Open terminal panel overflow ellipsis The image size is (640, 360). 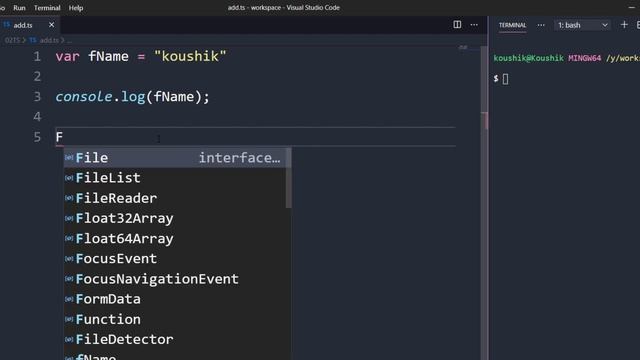(541, 25)
